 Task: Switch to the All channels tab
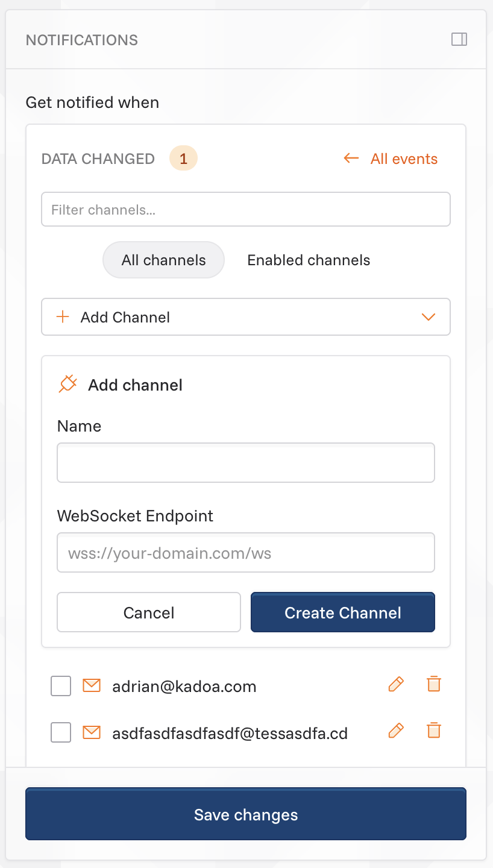point(164,260)
